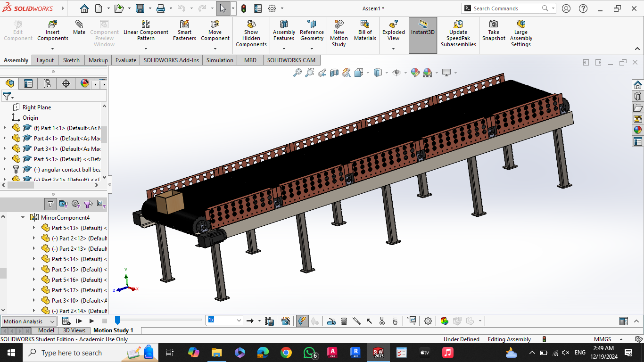The width and height of the screenshot is (644, 362).
Task: Switch to the Model tab at bottom
Action: pos(46,330)
